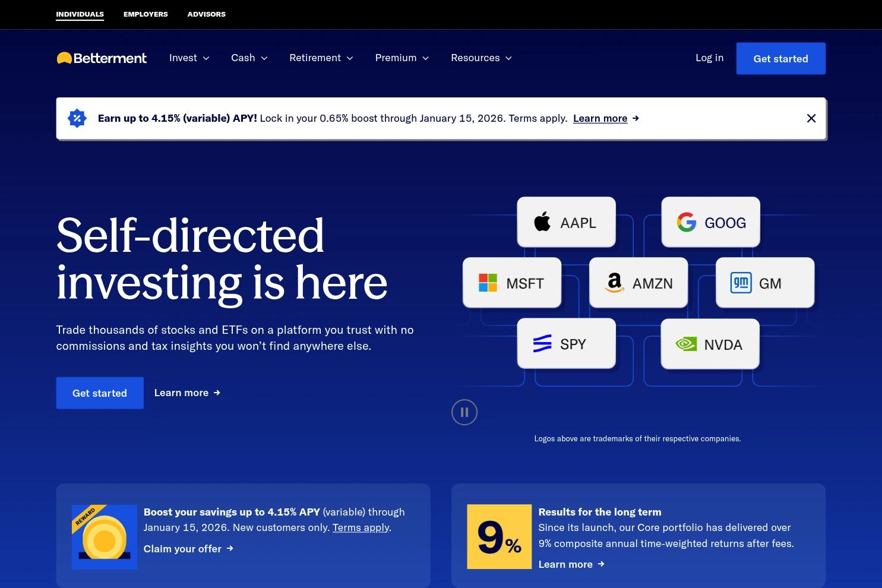Click the "Earn up to 4.15% (variable) APY!" text

pyautogui.click(x=178, y=118)
